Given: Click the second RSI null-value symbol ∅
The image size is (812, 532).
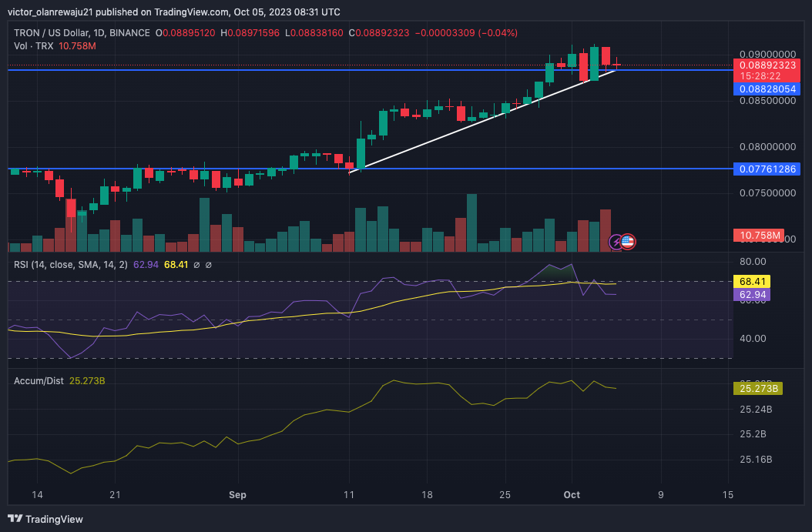Looking at the screenshot, I should click(x=208, y=265).
